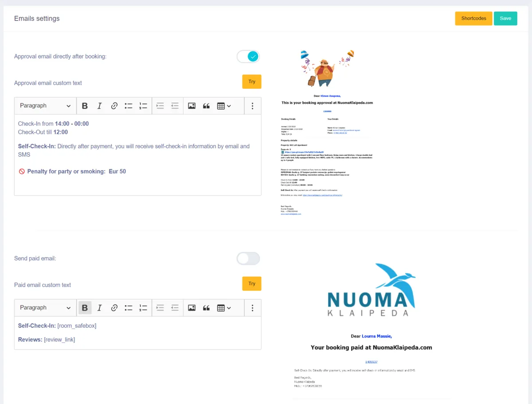The width and height of the screenshot is (532, 404).
Task: Click 'Penalty for party or smoking: Eur 50' text
Action: click(x=76, y=172)
